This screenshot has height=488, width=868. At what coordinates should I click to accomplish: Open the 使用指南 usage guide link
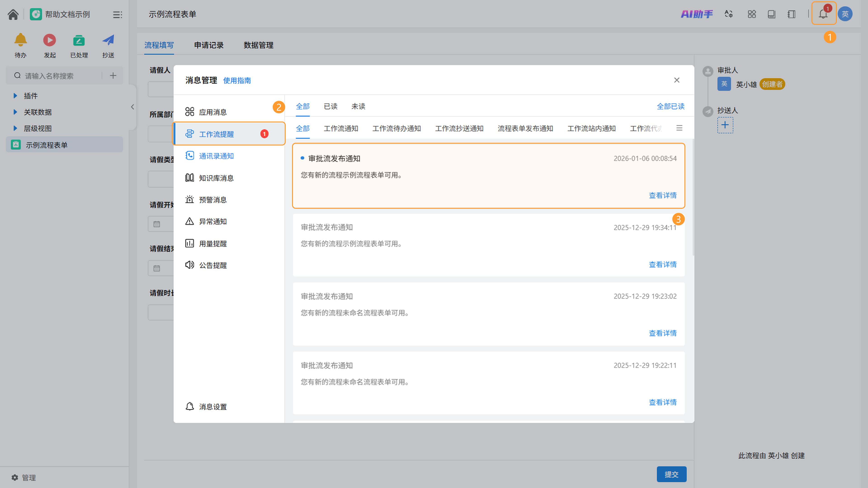tap(237, 80)
